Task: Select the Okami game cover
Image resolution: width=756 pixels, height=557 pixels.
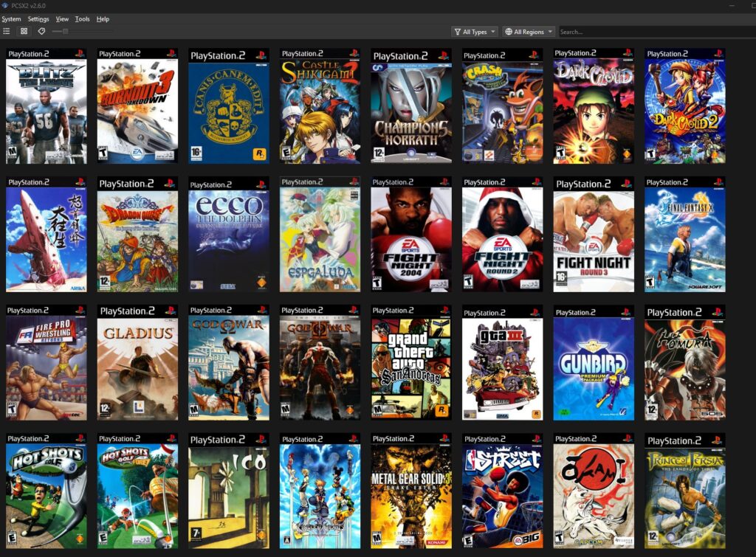Action: (594, 491)
